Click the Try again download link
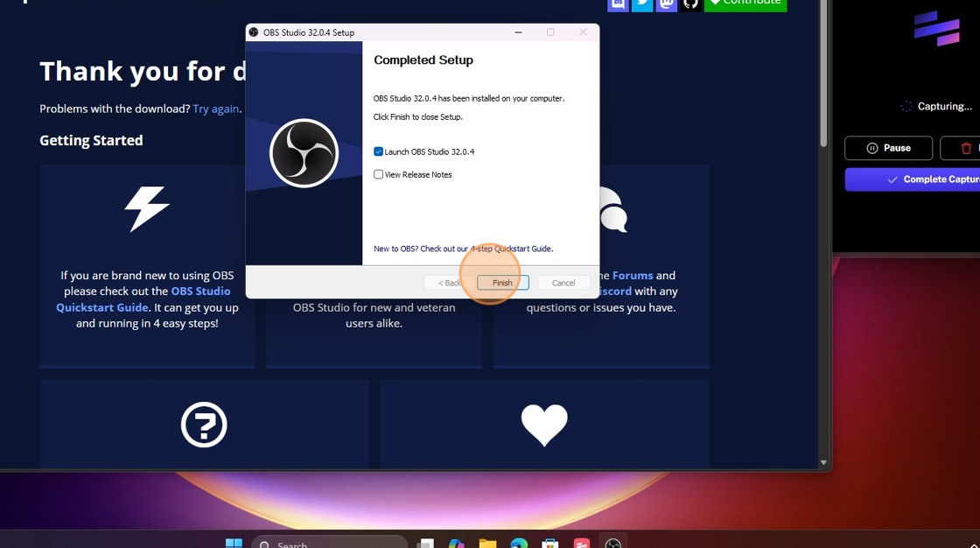Image resolution: width=980 pixels, height=548 pixels. [x=215, y=109]
